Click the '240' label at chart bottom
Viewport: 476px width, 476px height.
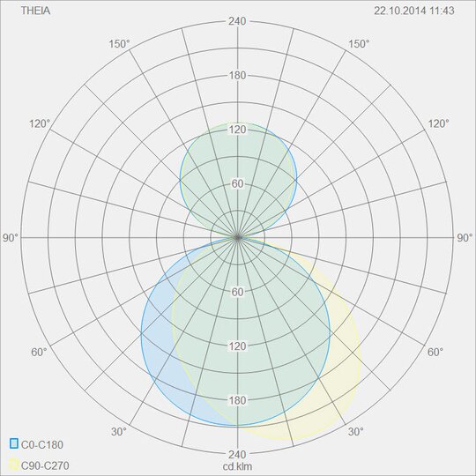(x=237, y=455)
